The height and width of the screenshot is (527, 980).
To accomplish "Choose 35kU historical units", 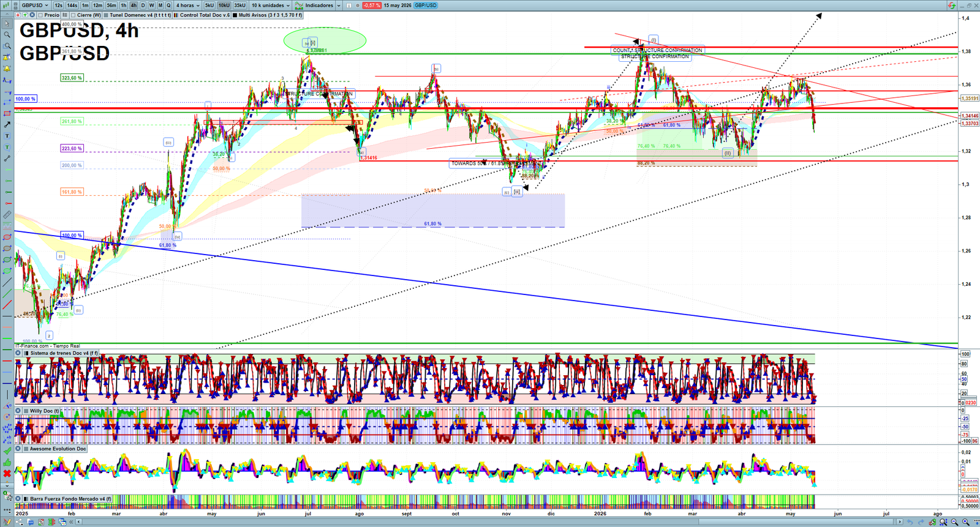I will (239, 6).
